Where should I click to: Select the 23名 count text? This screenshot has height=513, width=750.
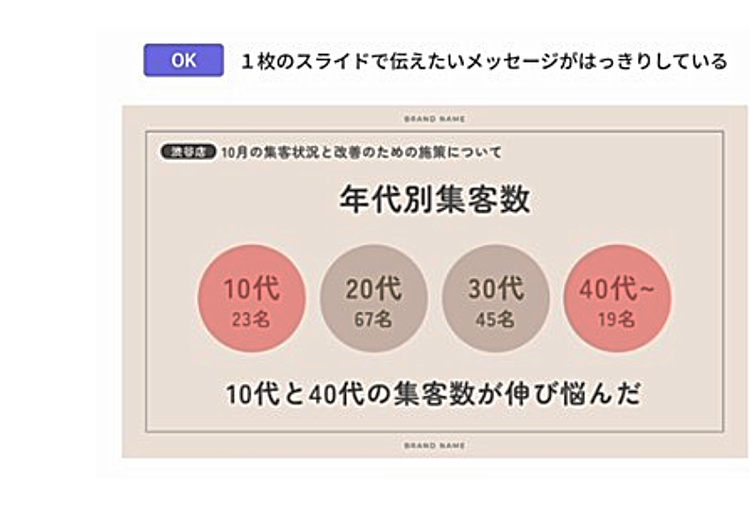tap(251, 320)
